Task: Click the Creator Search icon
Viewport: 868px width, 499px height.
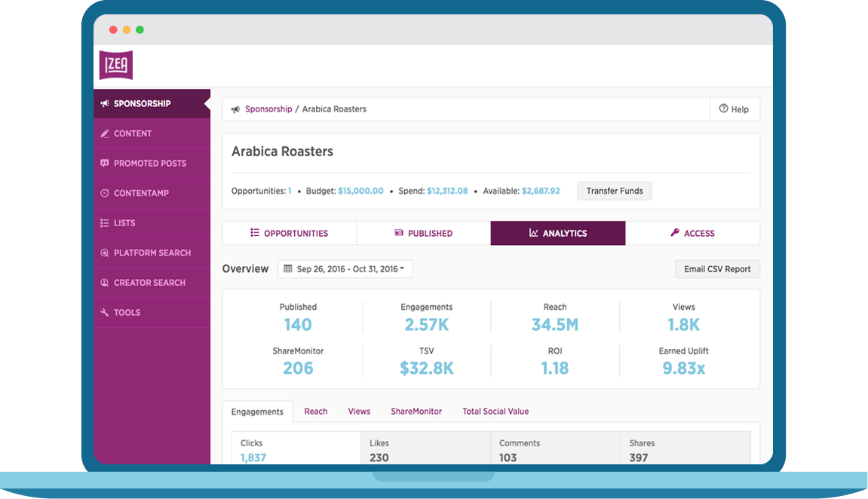Action: [x=104, y=283]
